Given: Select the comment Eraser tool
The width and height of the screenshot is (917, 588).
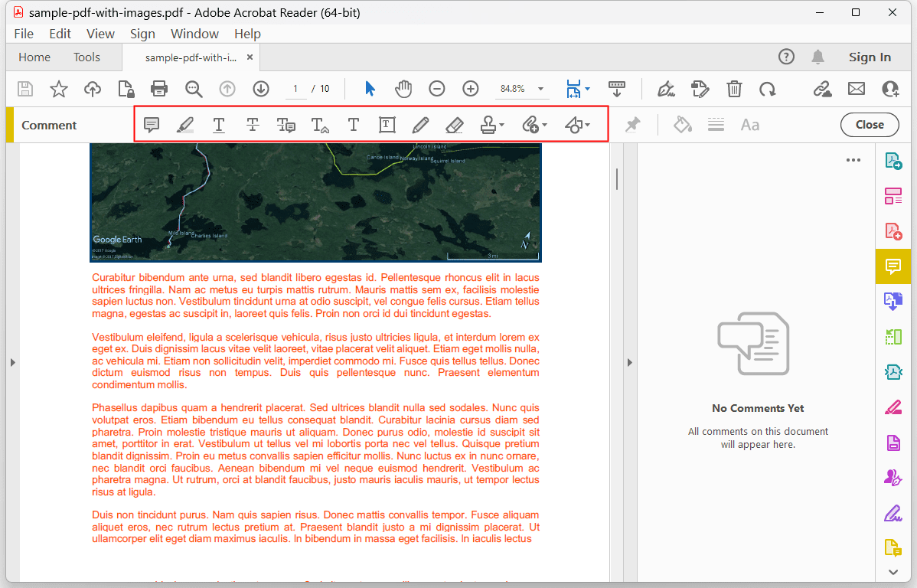Looking at the screenshot, I should pyautogui.click(x=454, y=124).
